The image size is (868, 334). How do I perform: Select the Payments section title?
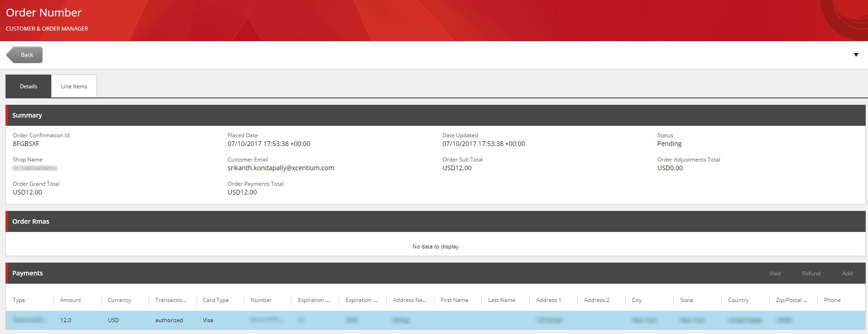27,273
